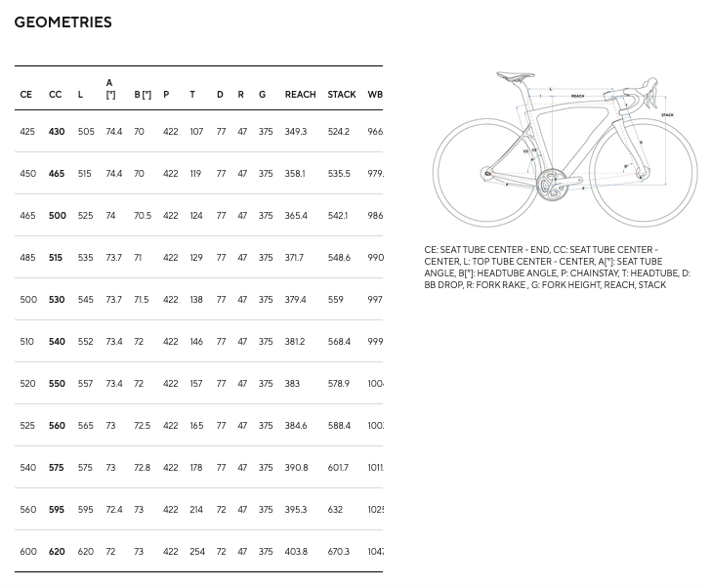
Task: Click the REACH column header
Action: pyautogui.click(x=300, y=95)
